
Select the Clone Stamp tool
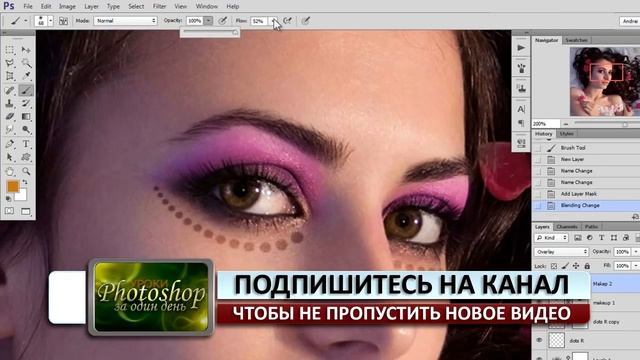9,103
